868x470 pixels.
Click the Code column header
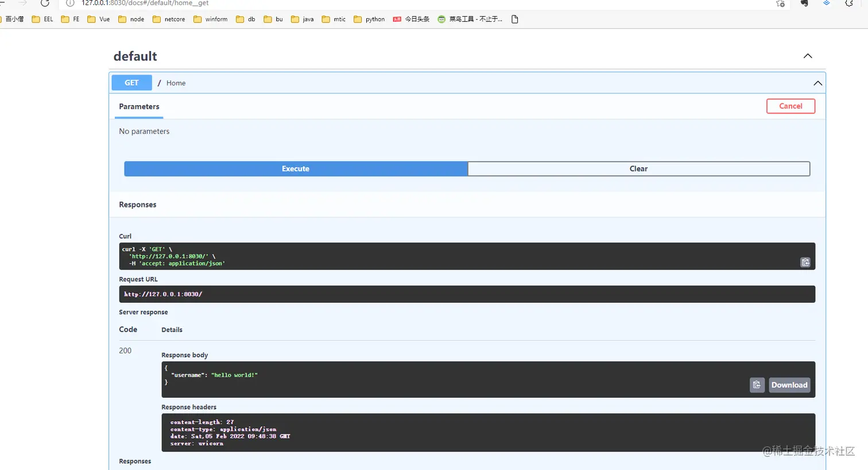[x=128, y=329]
